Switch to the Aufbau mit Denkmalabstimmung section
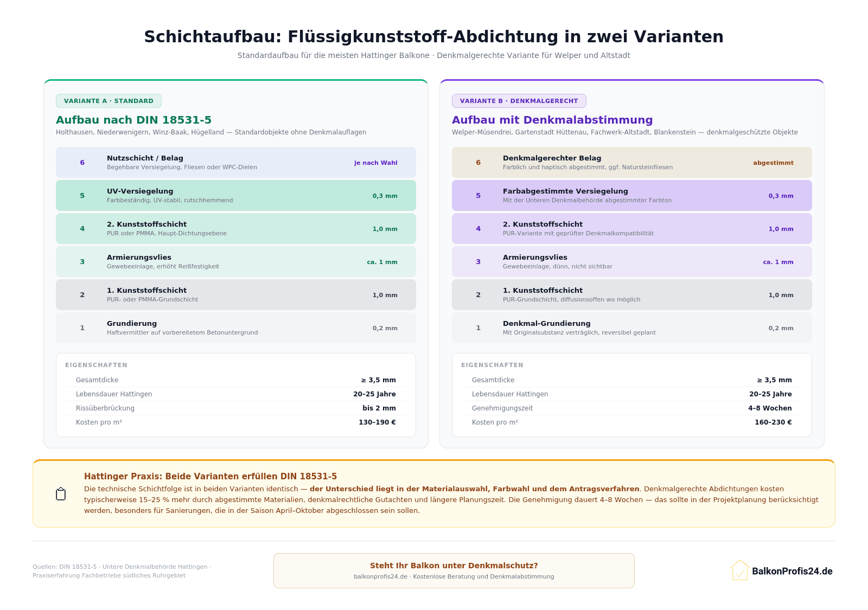The image size is (868, 610). point(552,120)
